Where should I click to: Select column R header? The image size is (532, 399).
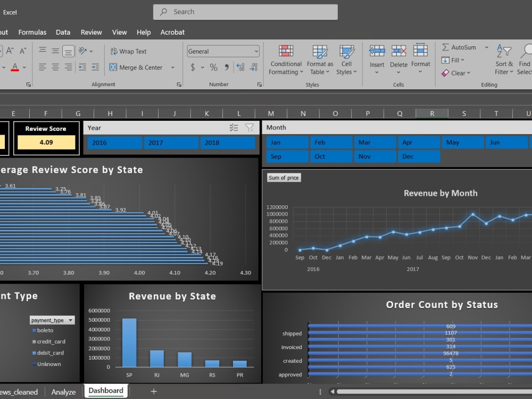(x=432, y=114)
